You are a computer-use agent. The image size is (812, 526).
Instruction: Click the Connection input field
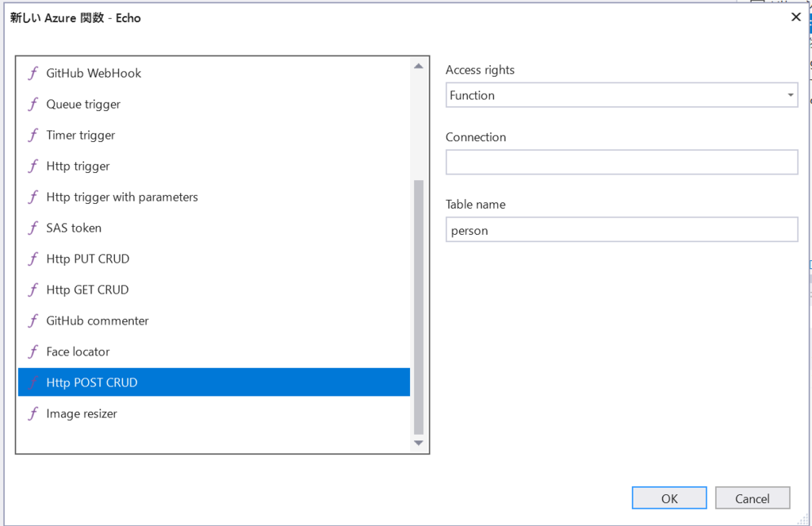point(622,162)
